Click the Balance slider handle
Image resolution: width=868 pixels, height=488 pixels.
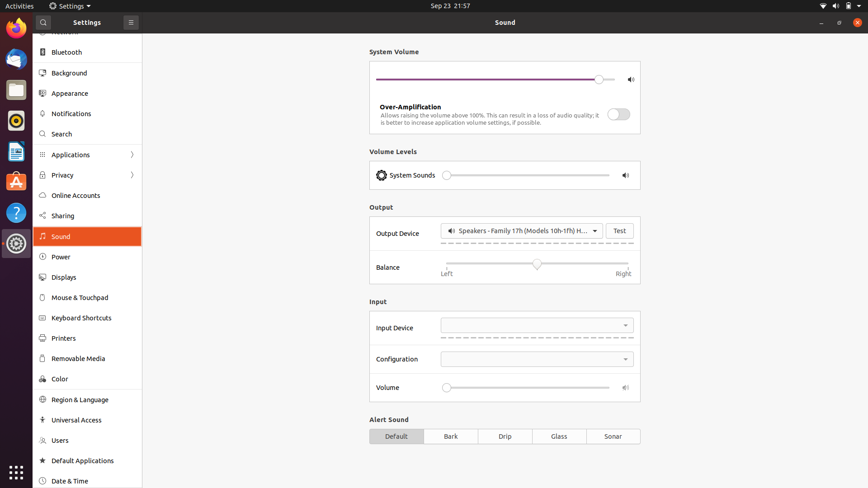point(537,264)
